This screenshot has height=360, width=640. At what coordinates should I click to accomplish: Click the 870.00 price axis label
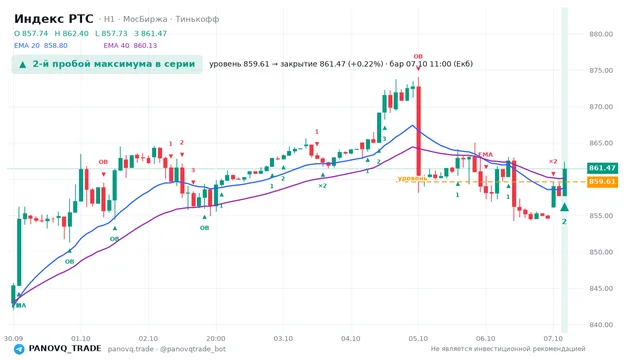[601, 107]
